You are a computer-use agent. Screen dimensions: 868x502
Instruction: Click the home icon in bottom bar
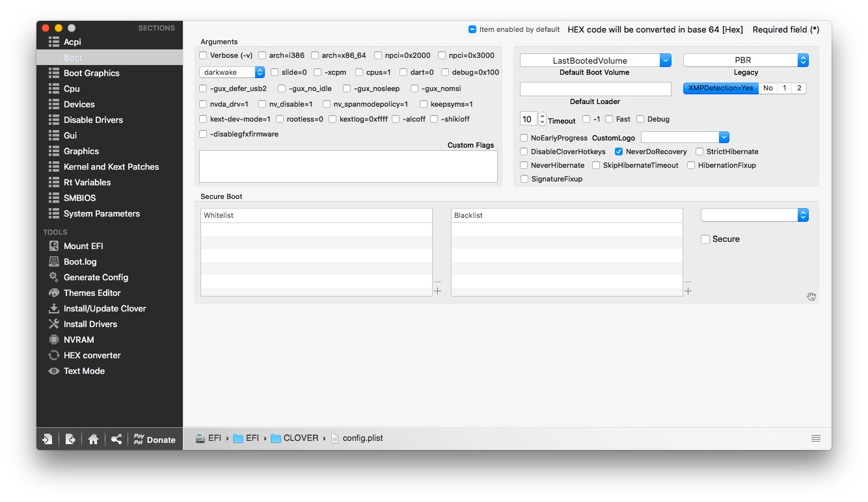coord(93,439)
